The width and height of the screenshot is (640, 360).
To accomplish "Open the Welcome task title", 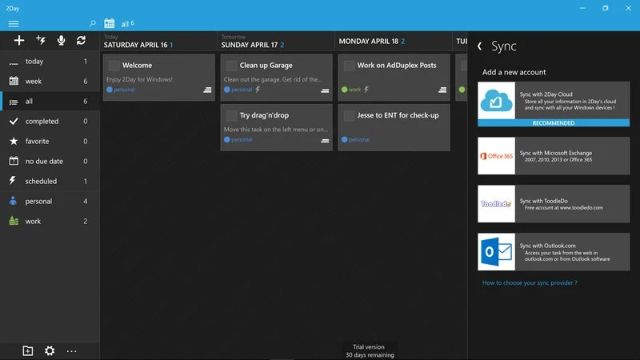I will [x=137, y=65].
